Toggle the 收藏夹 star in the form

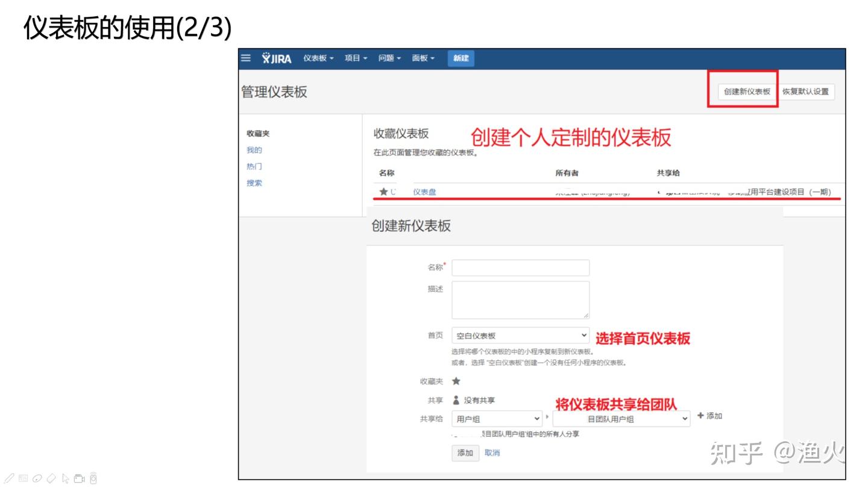pyautogui.click(x=456, y=381)
